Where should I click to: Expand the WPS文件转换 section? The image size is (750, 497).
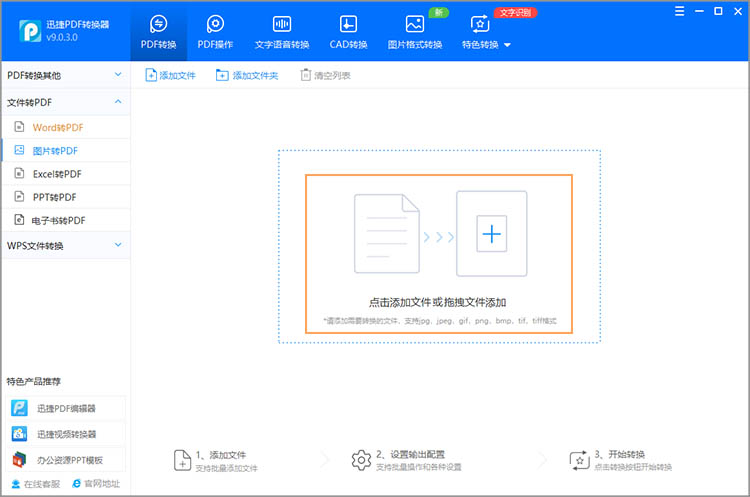(x=66, y=245)
